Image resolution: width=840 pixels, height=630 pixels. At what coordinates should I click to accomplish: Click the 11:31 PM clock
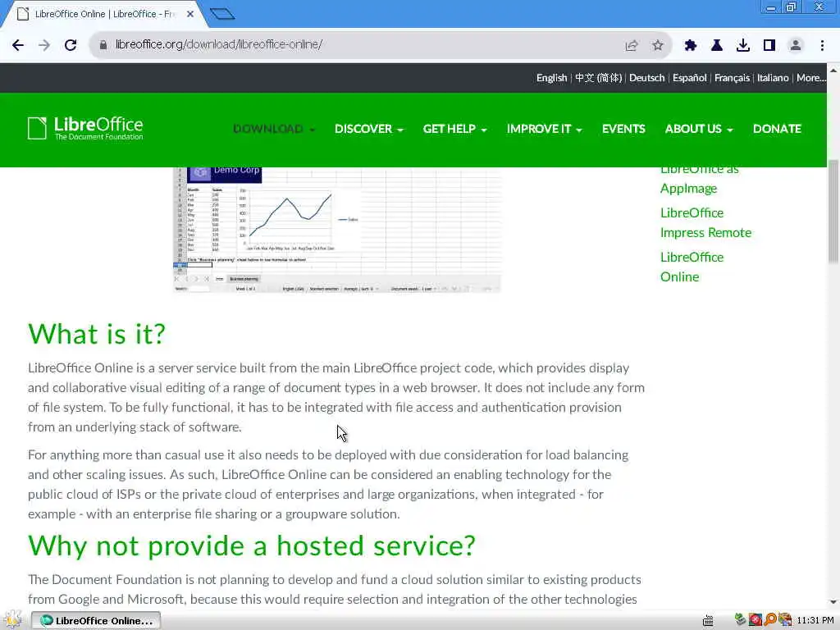(815, 620)
